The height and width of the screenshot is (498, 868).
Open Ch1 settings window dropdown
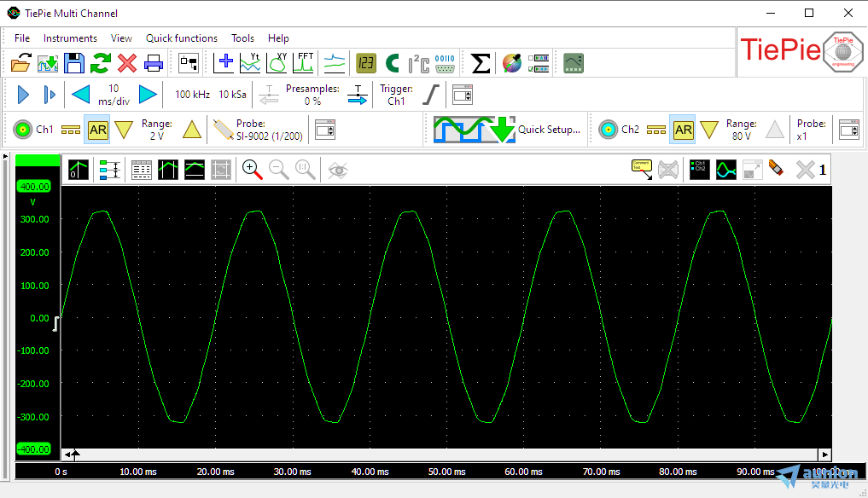(x=325, y=130)
